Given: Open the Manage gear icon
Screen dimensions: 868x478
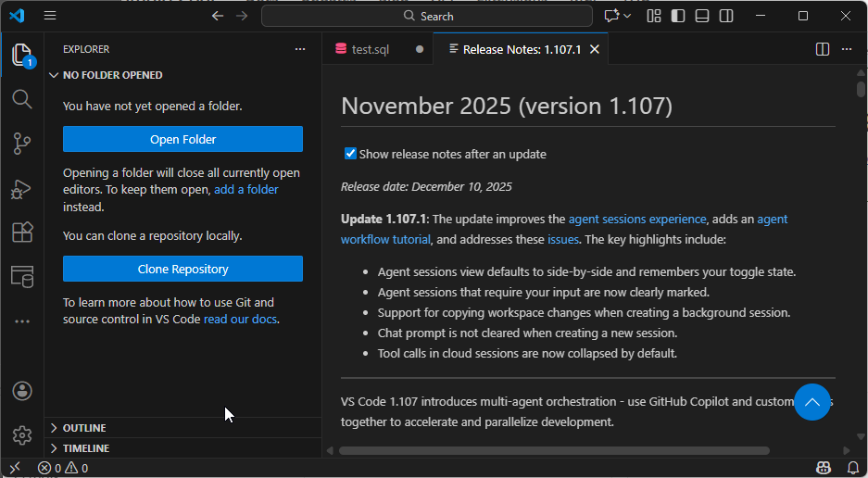Looking at the screenshot, I should [22, 435].
